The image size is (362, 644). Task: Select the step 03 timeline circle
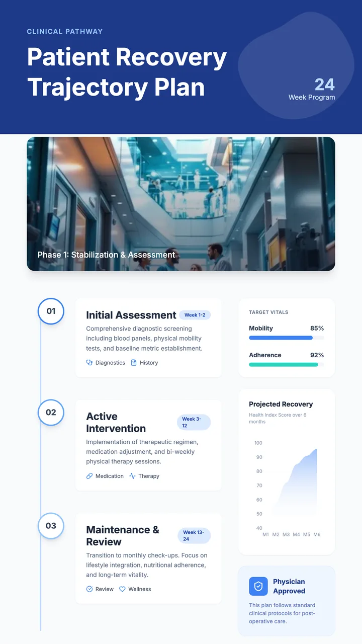coord(51,526)
